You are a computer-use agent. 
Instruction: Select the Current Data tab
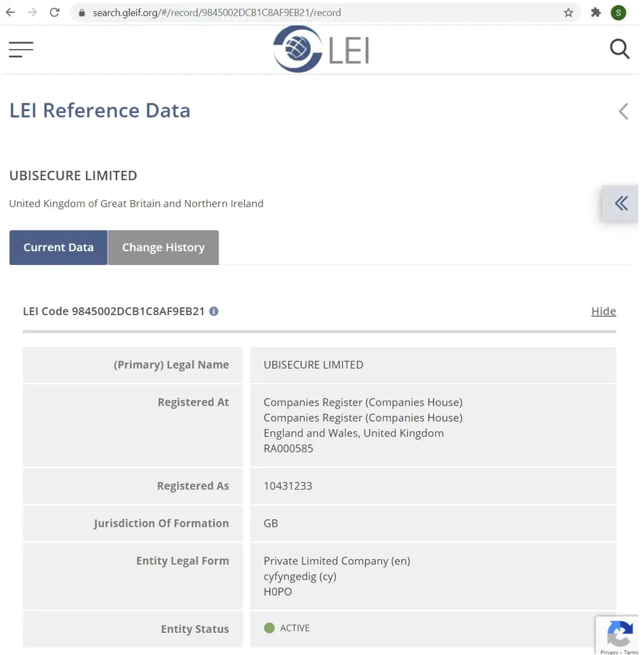(59, 247)
